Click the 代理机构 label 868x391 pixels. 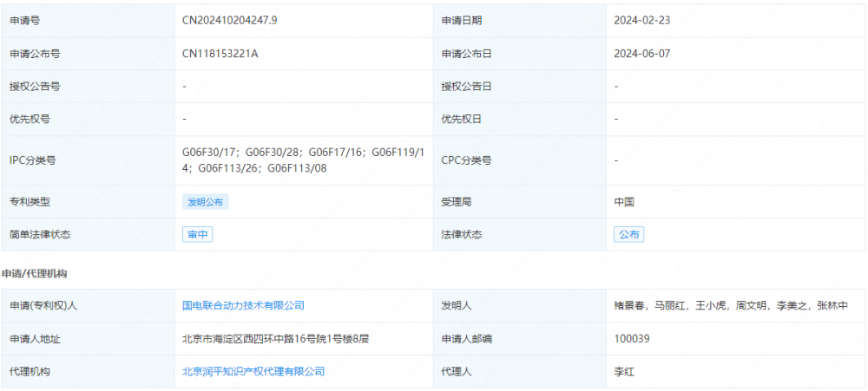(x=30, y=371)
